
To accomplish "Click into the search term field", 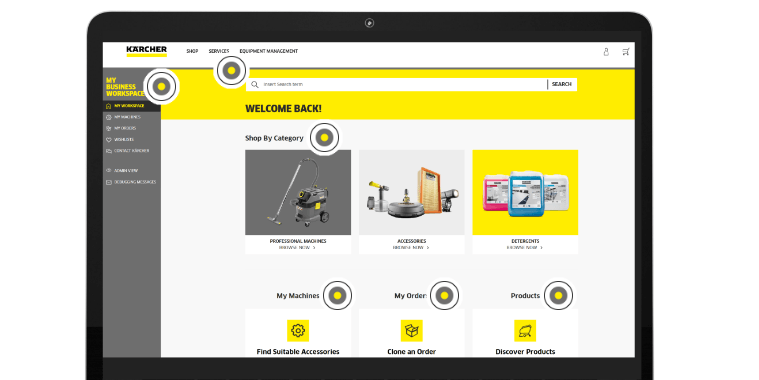I will (404, 84).
